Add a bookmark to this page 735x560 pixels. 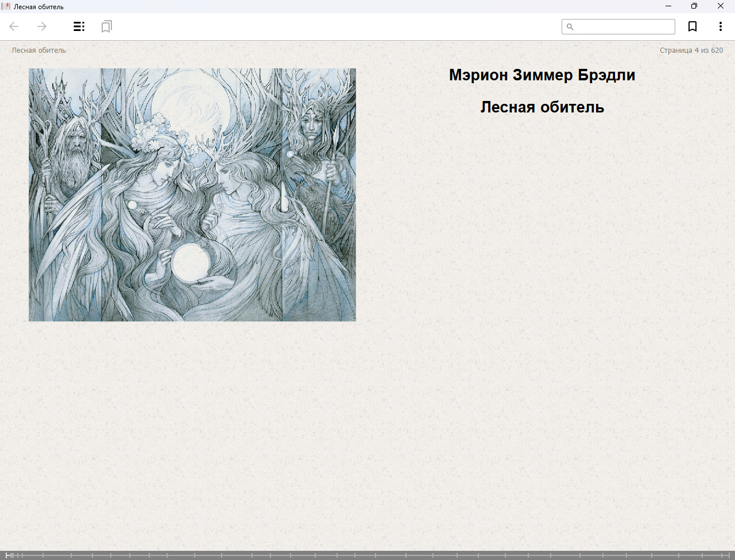[x=693, y=26]
